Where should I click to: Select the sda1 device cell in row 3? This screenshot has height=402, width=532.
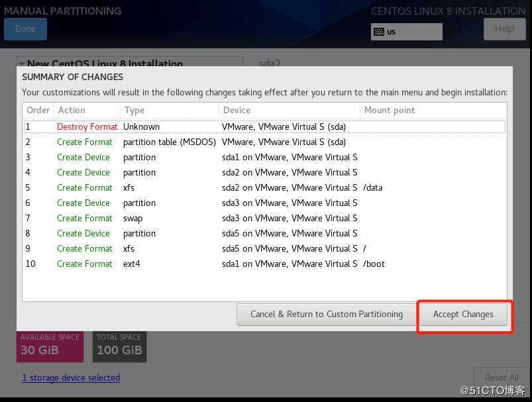tap(290, 158)
